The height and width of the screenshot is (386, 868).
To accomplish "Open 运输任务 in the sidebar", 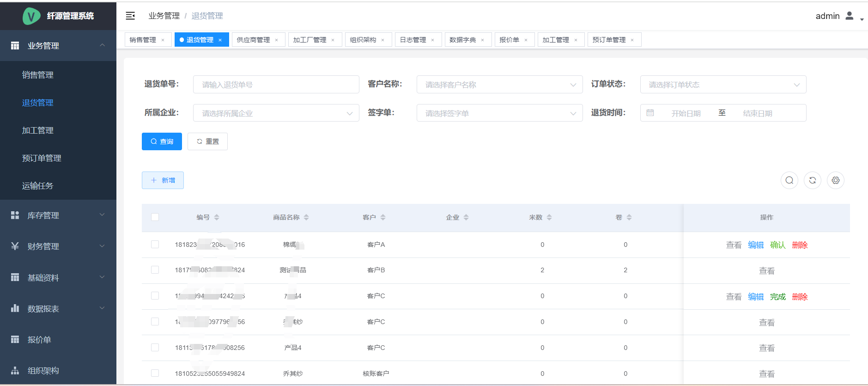I will [38, 186].
